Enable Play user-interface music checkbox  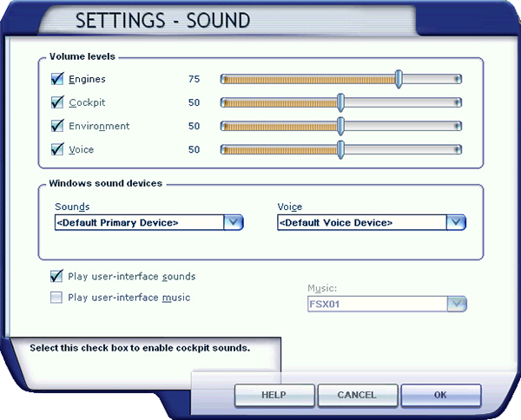(56, 297)
